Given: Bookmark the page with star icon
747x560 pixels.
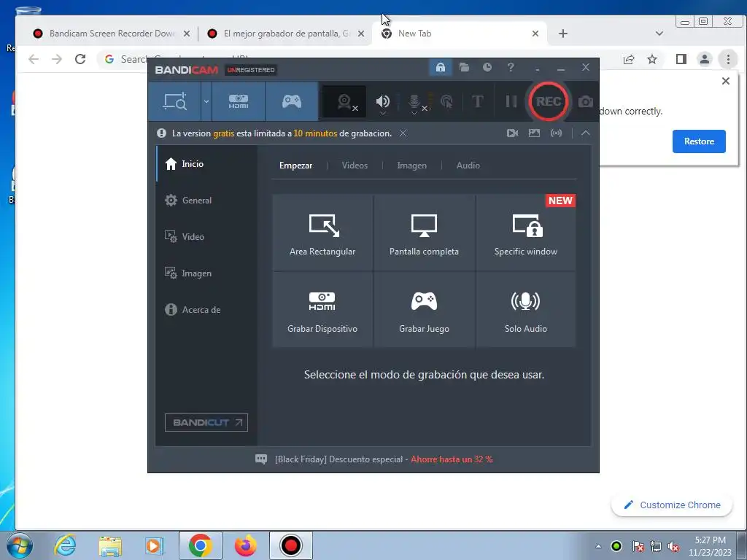Looking at the screenshot, I should pyautogui.click(x=652, y=59).
